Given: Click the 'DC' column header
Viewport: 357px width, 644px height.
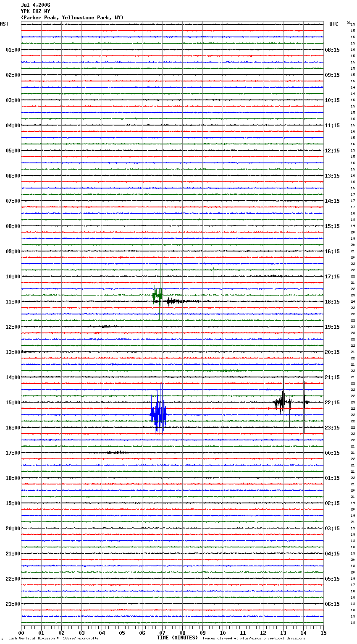Looking at the screenshot, I should tap(349, 23).
